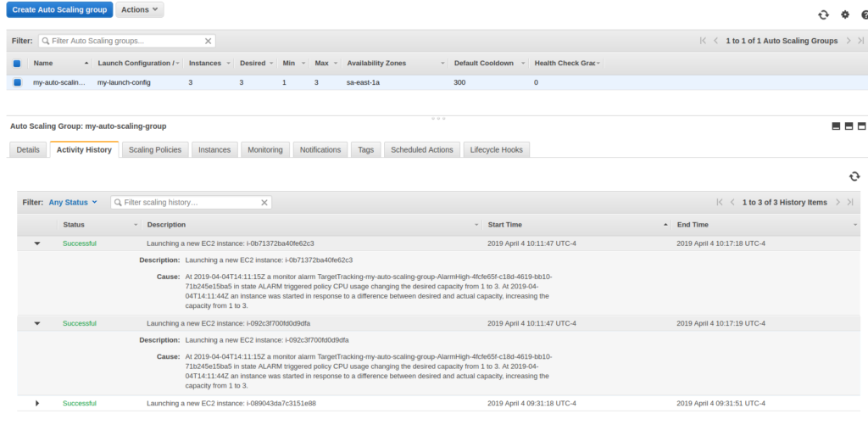Maximize the details pane using last layout icon
Image resolution: width=868 pixels, height=425 pixels.
pos(861,126)
